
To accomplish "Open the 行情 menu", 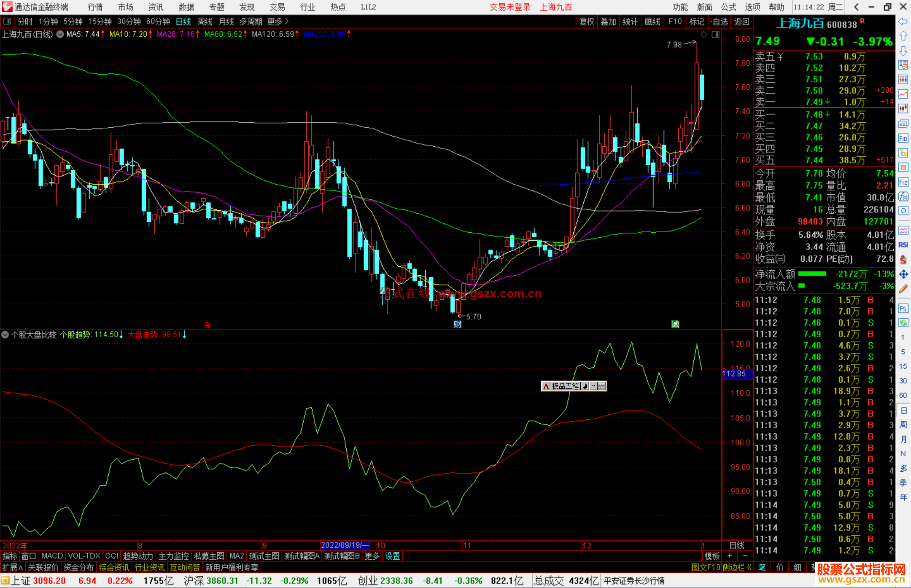I will point(95,7).
